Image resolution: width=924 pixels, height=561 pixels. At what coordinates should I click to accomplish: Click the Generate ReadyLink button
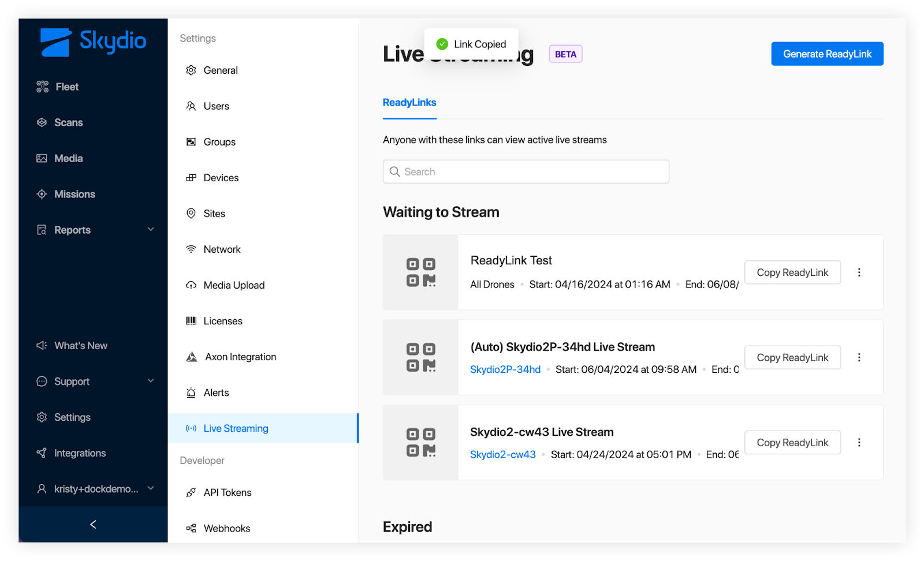(827, 54)
